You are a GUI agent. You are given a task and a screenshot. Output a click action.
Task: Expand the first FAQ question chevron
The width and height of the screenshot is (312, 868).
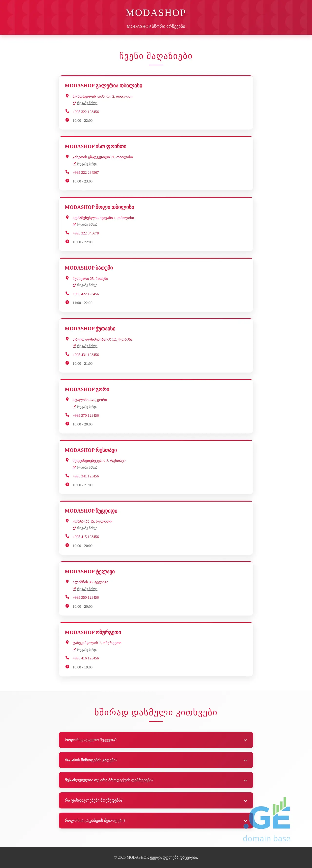(245, 740)
